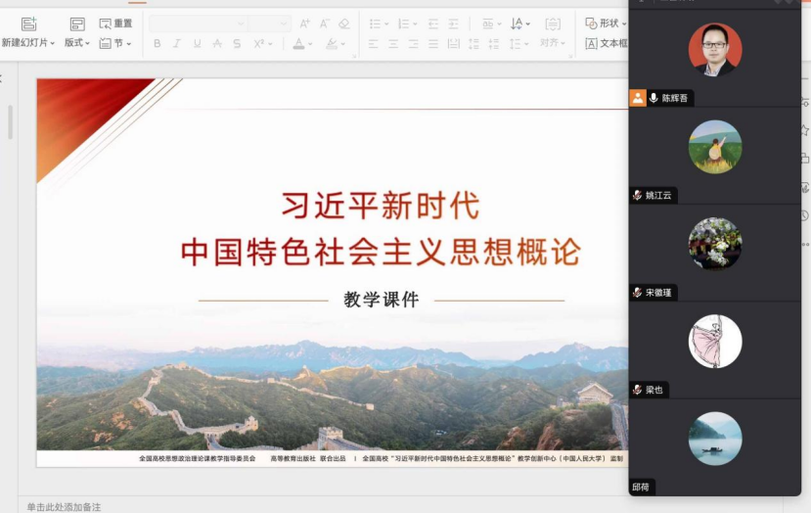The image size is (812, 513).
Task: Toggle italic text formatting
Action: pos(177,44)
